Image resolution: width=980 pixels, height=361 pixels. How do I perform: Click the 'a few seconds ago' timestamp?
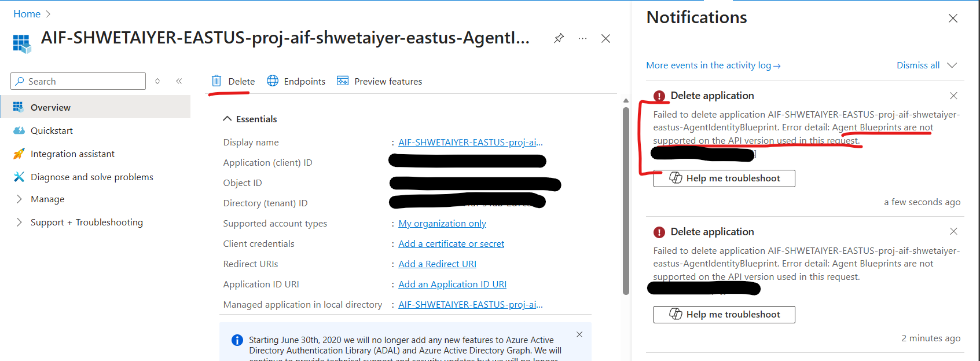tap(922, 202)
